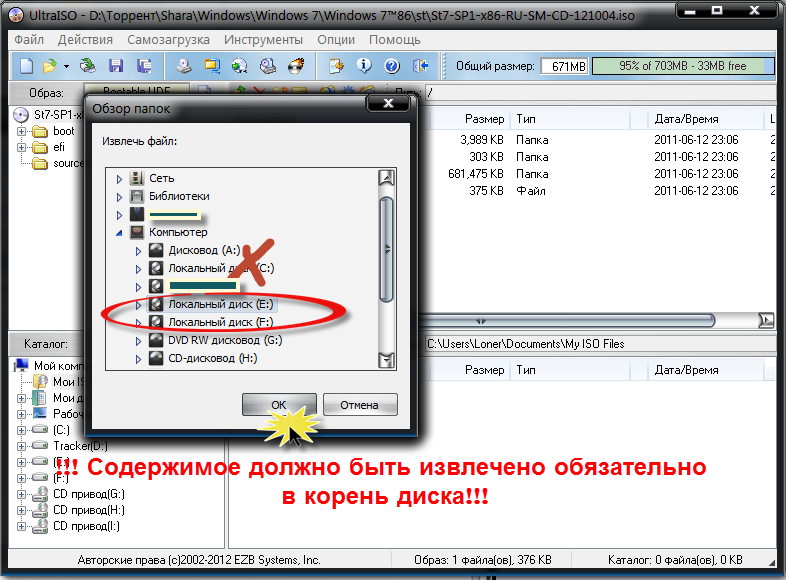Click the Save As toolbar icon
786x580 pixels.
(x=144, y=66)
